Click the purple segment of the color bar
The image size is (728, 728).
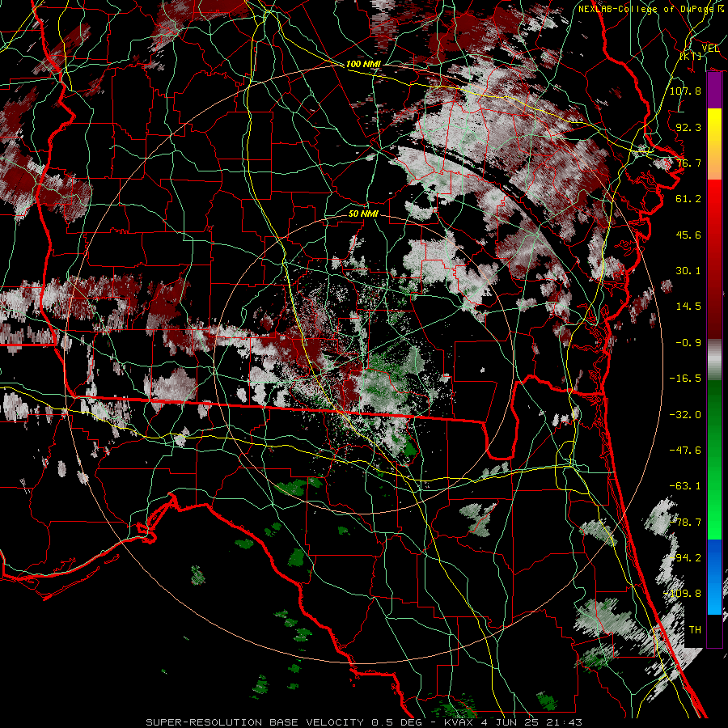point(714,91)
